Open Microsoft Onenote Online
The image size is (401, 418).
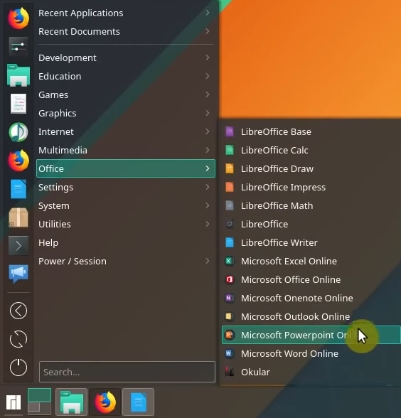(311, 298)
